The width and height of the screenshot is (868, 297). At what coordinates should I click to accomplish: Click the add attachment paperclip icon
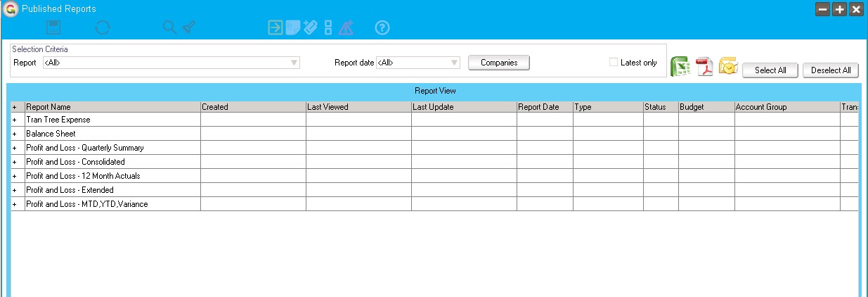(311, 27)
